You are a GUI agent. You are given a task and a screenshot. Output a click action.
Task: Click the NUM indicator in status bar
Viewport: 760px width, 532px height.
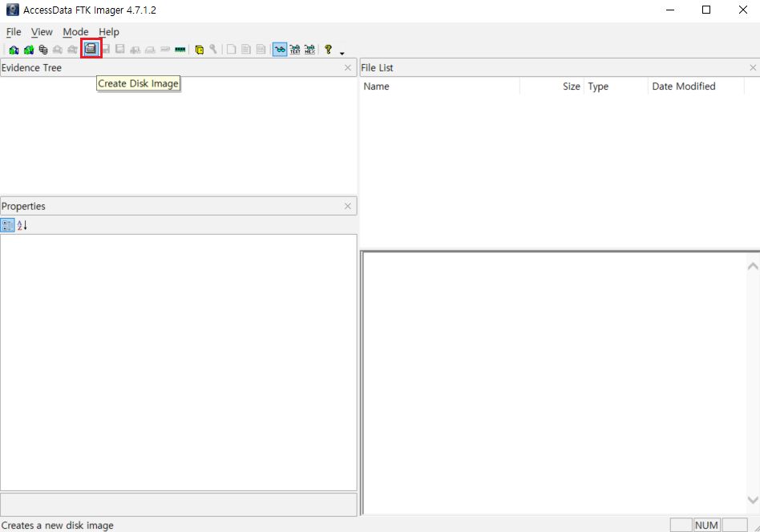click(706, 526)
